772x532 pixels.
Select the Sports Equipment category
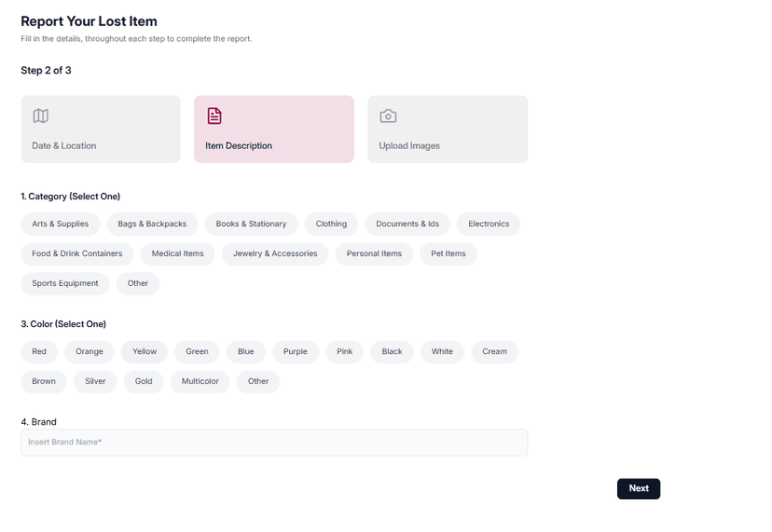(65, 283)
